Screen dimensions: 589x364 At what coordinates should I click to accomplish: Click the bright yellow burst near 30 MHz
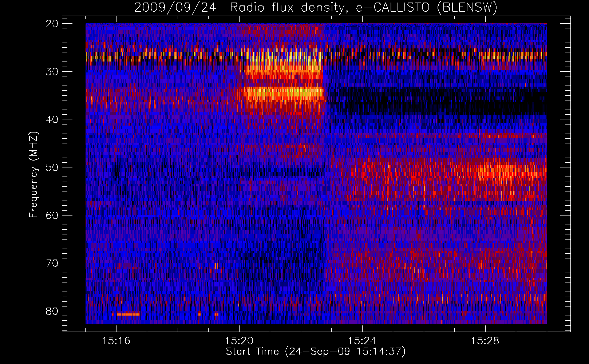pyautogui.click(x=283, y=69)
